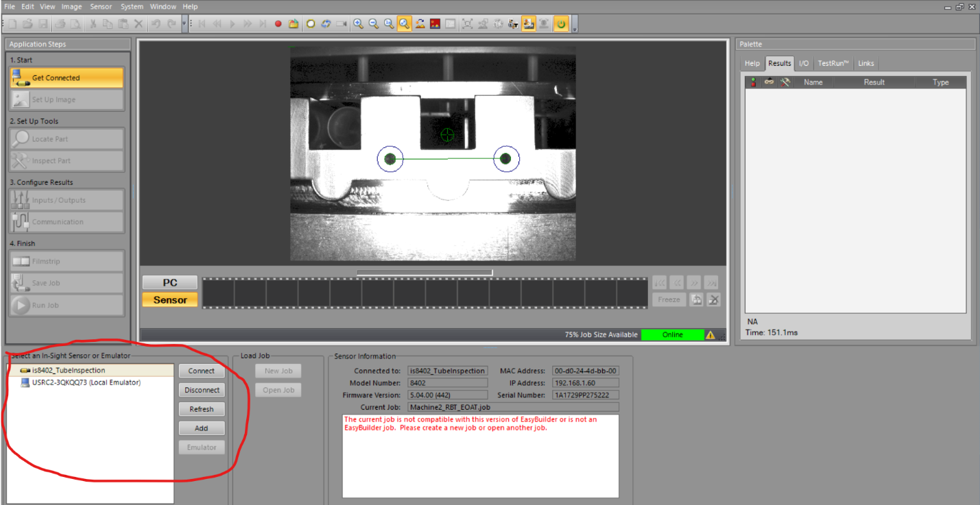Click the Save disk toolbar icon
The height and width of the screenshot is (505, 980).
(x=43, y=23)
